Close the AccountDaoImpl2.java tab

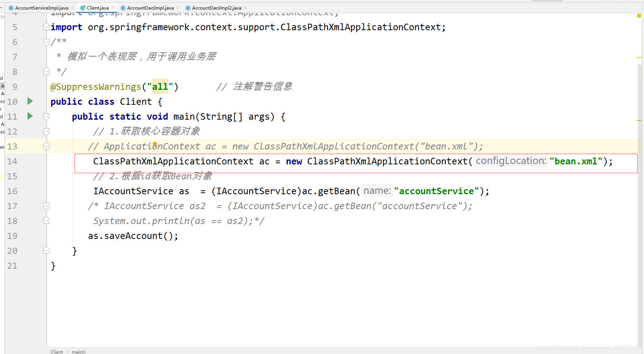tap(245, 8)
